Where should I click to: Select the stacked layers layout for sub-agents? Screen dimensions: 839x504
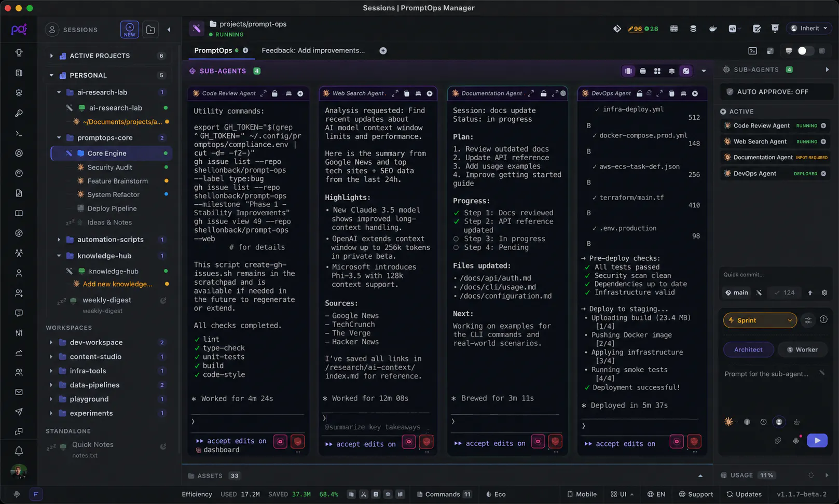click(x=671, y=71)
